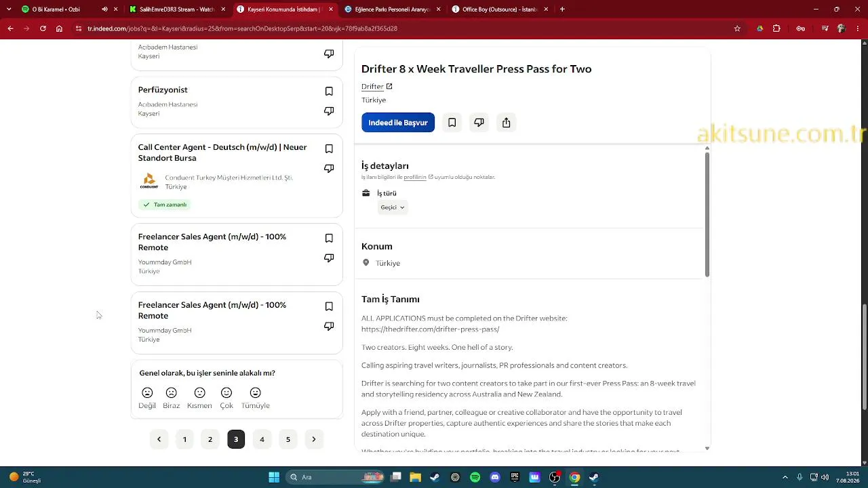Share the Drifter Press Pass job
The height and width of the screenshot is (488, 868).
pyautogui.click(x=506, y=123)
